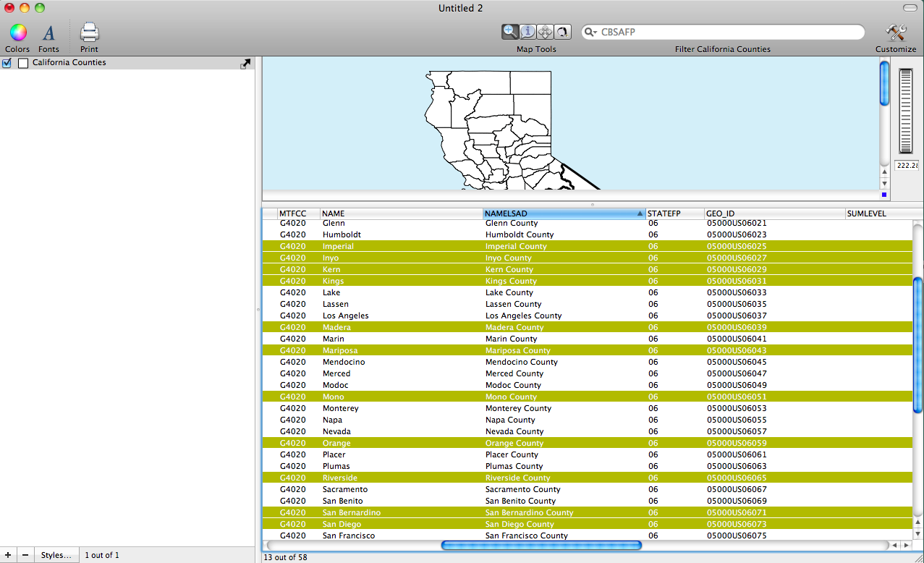Open the filter search field dropdown
The height and width of the screenshot is (563, 924).
coord(591,33)
